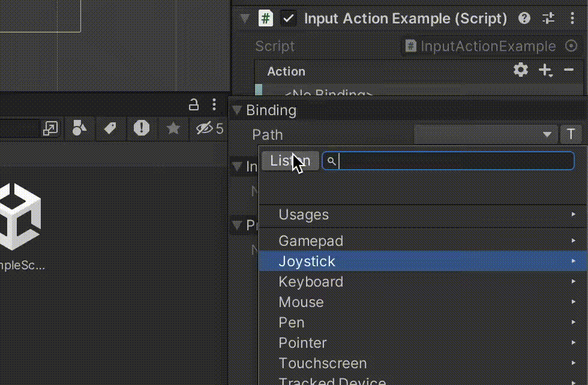The width and height of the screenshot is (588, 385).
Task: Open Action properties gear icon
Action: click(521, 70)
